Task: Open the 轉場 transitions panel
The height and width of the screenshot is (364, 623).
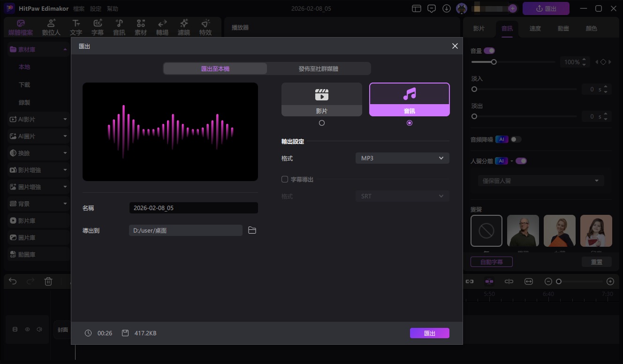Action: 162,27
